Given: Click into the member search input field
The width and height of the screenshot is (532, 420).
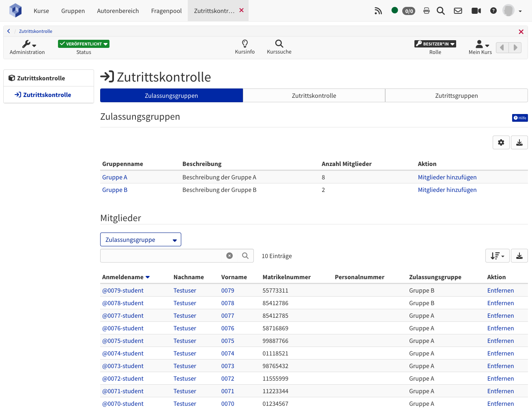Looking at the screenshot, I should click(x=162, y=256).
